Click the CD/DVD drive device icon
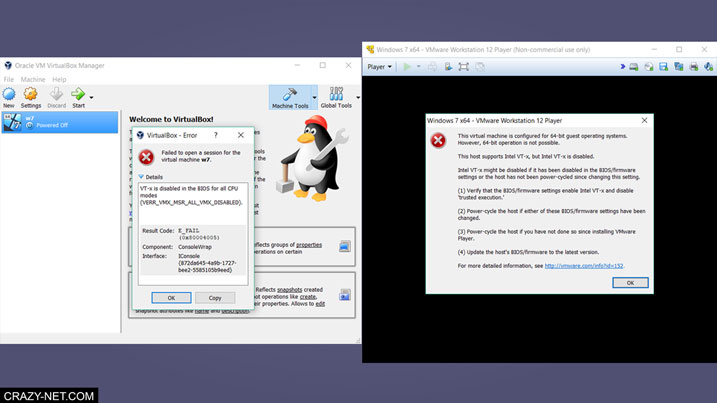This screenshot has height=403, width=717. pos(648,67)
